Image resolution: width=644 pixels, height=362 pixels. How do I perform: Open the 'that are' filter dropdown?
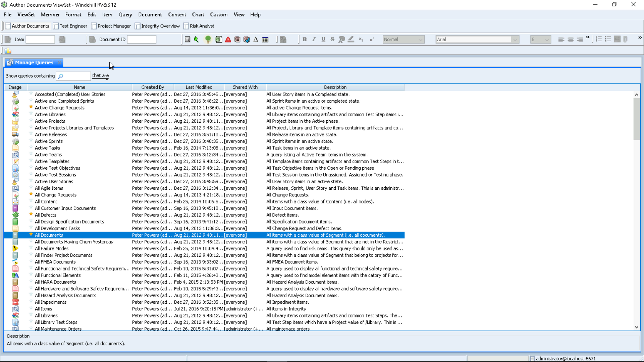tap(101, 76)
